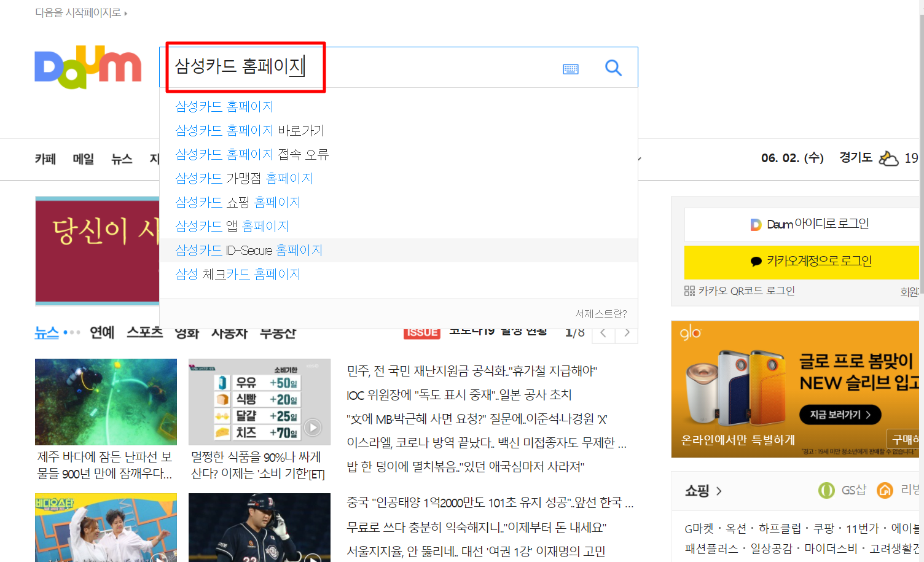Open the 뉴스 service link in top navigation
924x562 pixels.
coord(122,159)
